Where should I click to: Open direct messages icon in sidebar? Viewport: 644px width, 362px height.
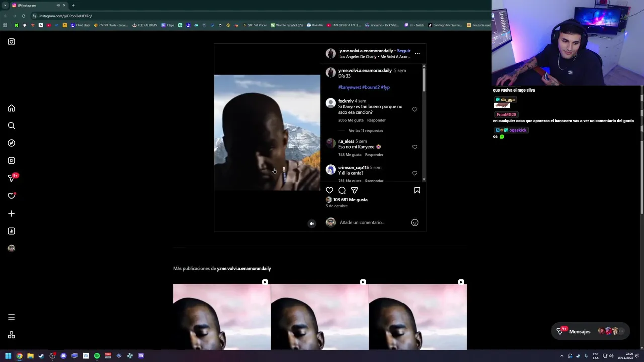pyautogui.click(x=11, y=178)
